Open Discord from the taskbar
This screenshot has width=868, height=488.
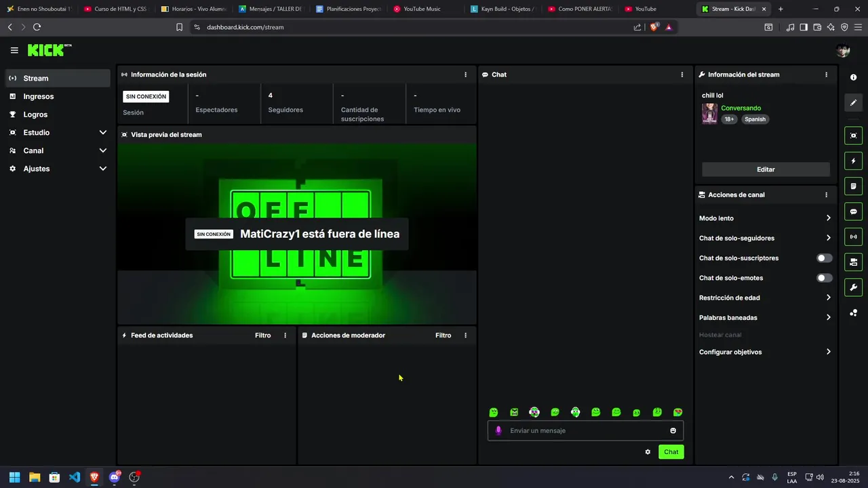114,477
